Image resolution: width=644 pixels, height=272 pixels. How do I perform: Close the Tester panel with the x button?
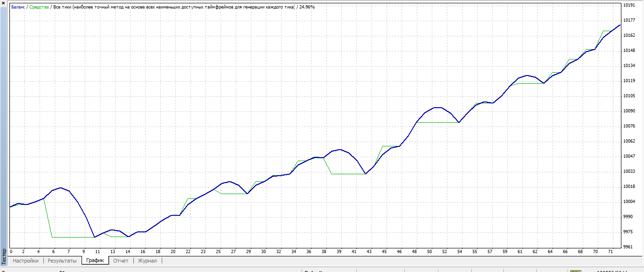point(4,4)
